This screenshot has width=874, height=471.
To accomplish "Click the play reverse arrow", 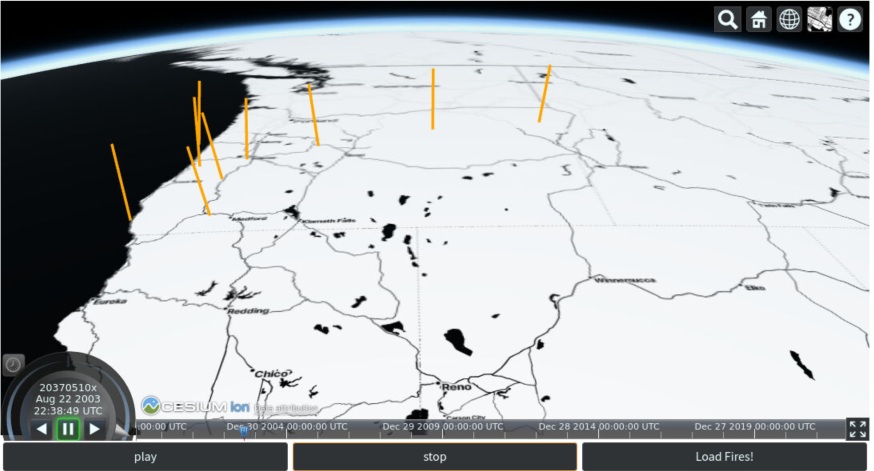I will tap(42, 429).
